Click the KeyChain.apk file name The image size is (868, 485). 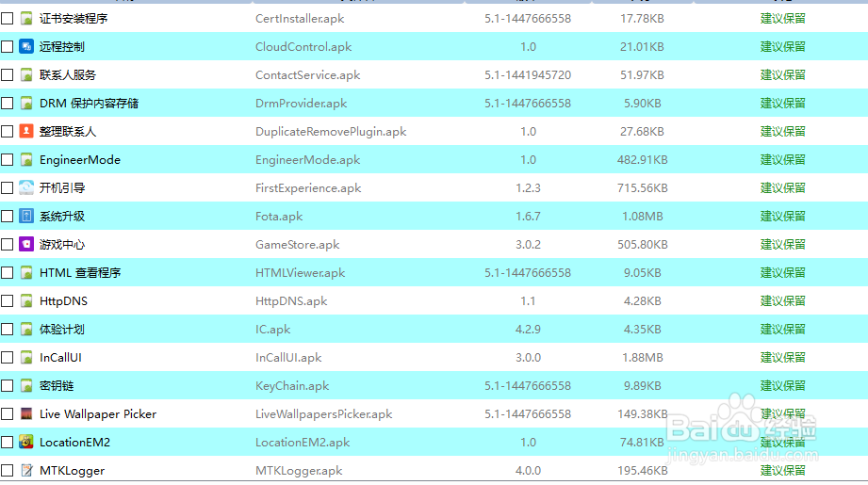[x=292, y=386]
